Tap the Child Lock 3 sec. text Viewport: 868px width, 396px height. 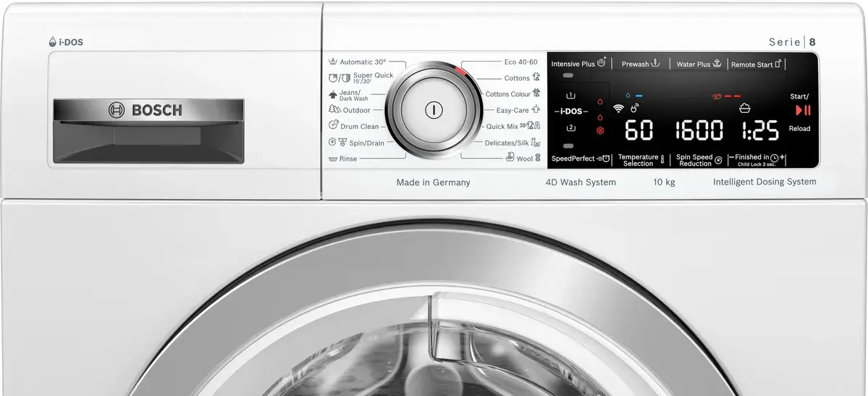click(x=757, y=164)
